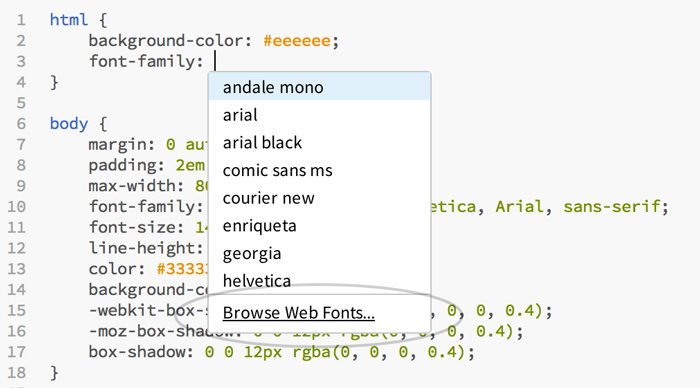The image size is (700, 388).
Task: Select enriqueta from the font list
Action: point(319,225)
